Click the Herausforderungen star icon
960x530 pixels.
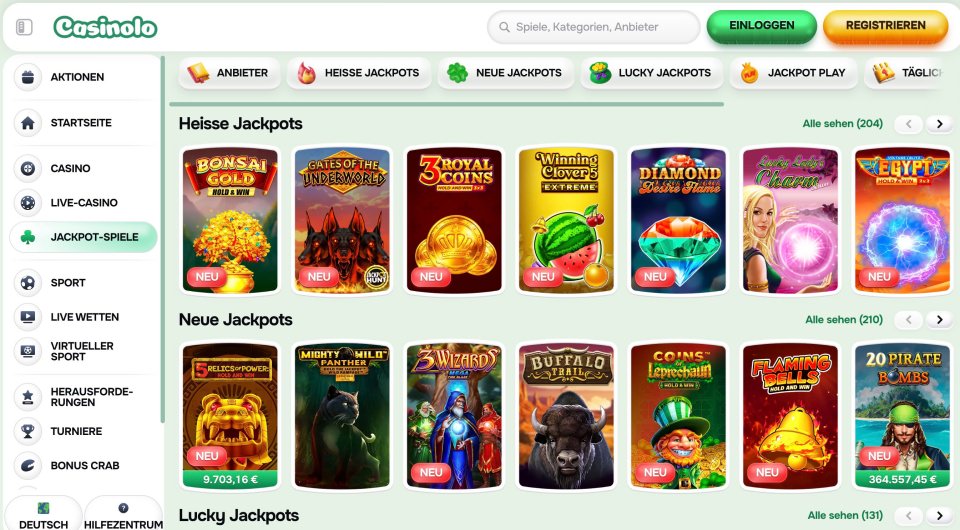(x=28, y=397)
